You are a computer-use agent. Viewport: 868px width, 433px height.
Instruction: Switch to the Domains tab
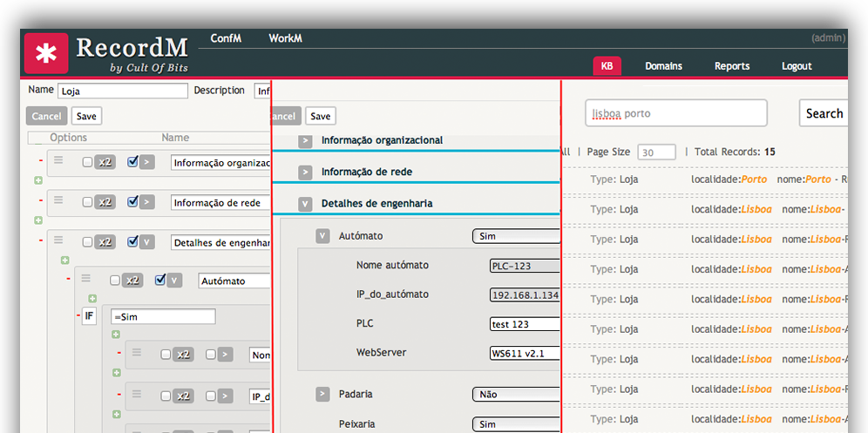pos(663,66)
